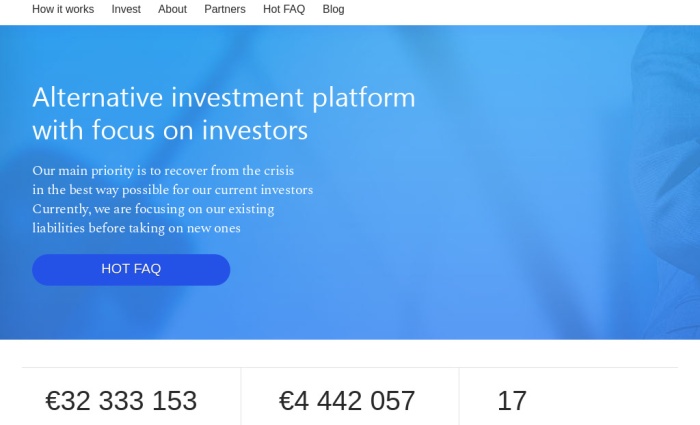Click the headline line 'with focus on investors'
This screenshot has width=700, height=425.
tap(170, 130)
